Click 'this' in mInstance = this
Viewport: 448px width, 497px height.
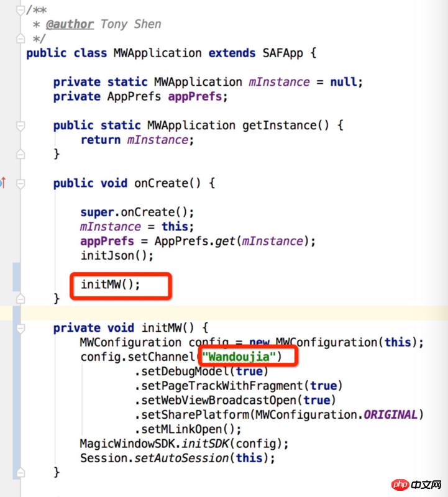tap(175, 227)
